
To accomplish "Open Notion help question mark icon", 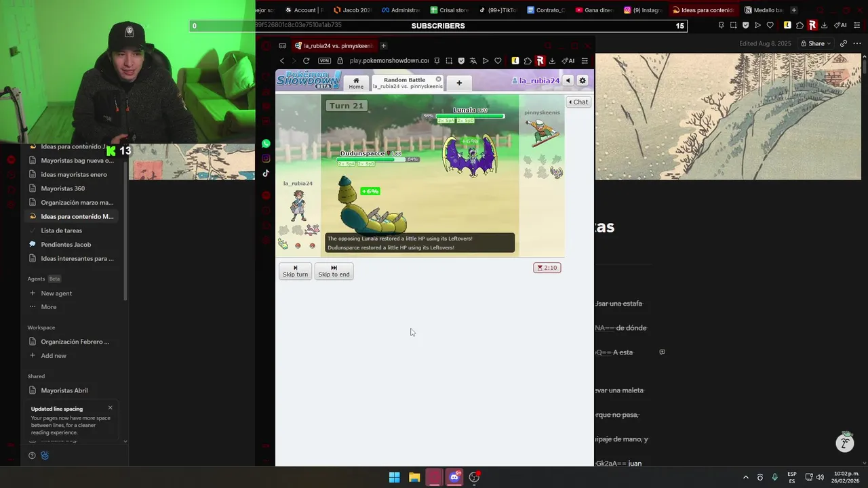I will point(32,455).
